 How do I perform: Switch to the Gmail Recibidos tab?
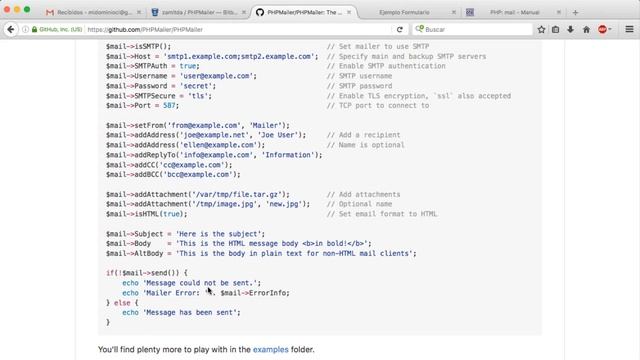94,13
